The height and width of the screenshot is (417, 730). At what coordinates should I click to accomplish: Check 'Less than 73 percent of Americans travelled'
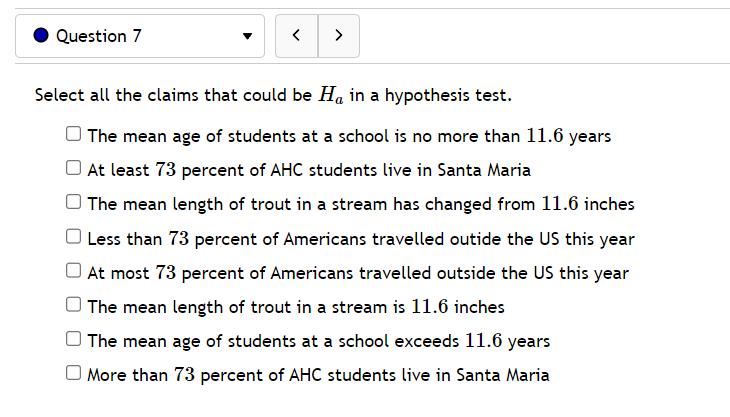tap(73, 236)
